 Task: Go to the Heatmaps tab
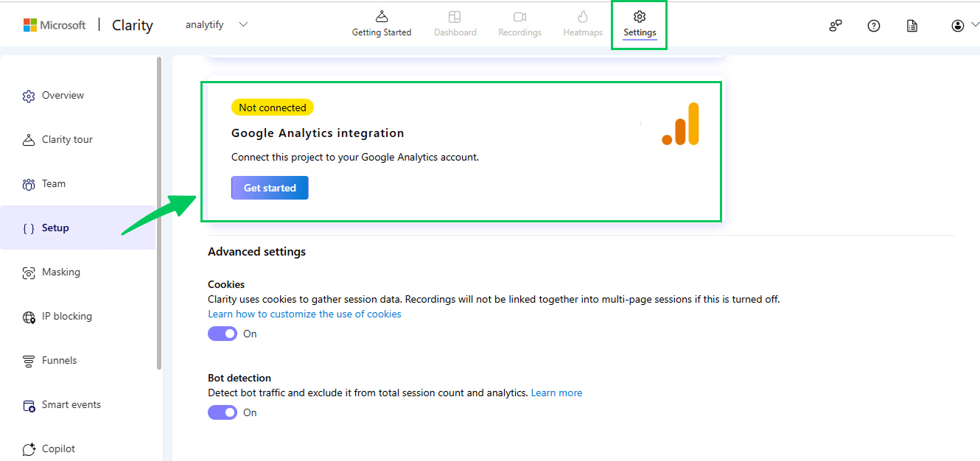point(583,24)
